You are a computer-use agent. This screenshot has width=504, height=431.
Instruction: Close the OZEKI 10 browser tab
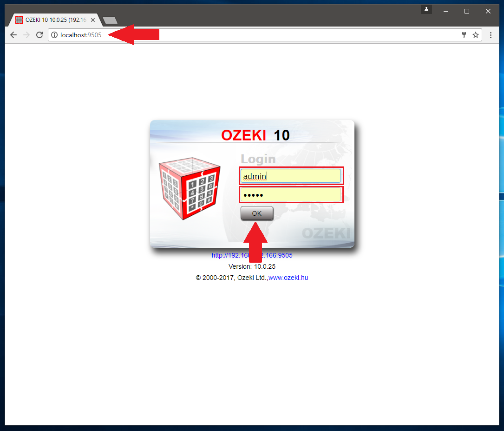(92, 20)
